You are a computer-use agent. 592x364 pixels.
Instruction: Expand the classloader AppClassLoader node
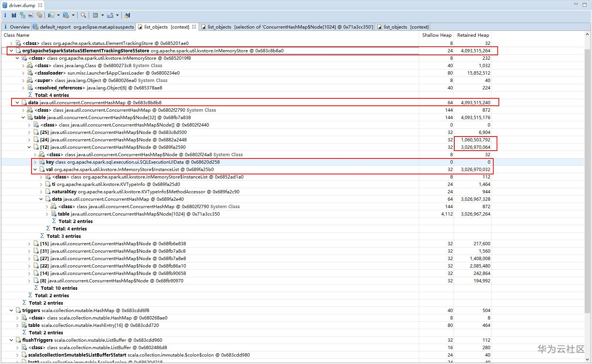pyautogui.click(x=23, y=73)
